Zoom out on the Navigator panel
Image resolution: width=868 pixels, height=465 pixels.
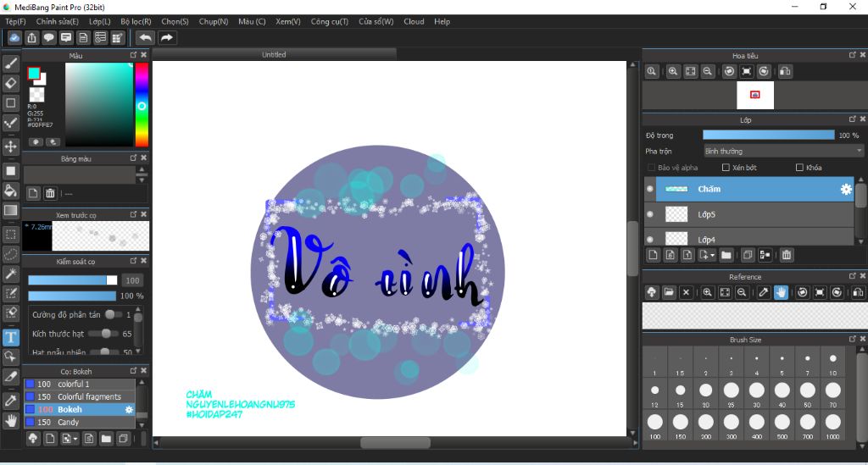707,71
